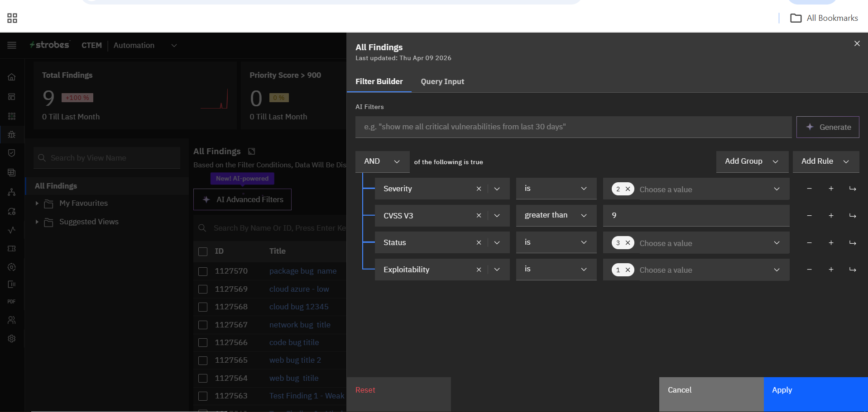
Task: Click the add rule plus icon beside CVSS V3
Action: 831,216
